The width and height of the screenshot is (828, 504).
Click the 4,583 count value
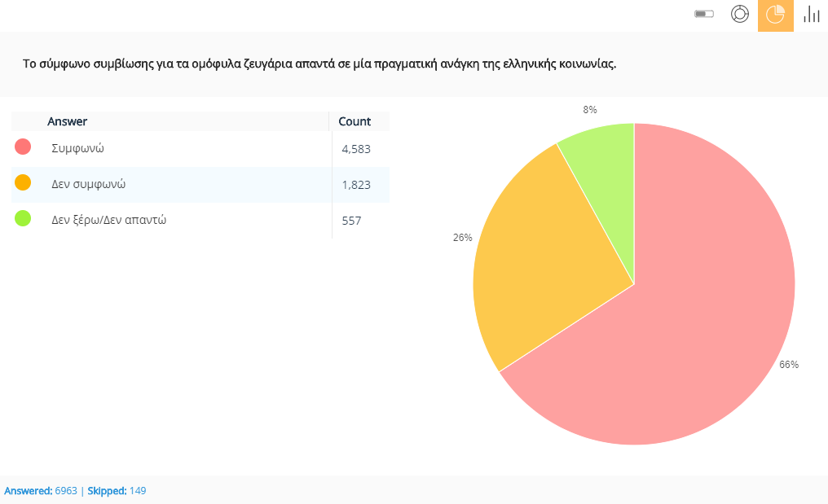(x=356, y=149)
